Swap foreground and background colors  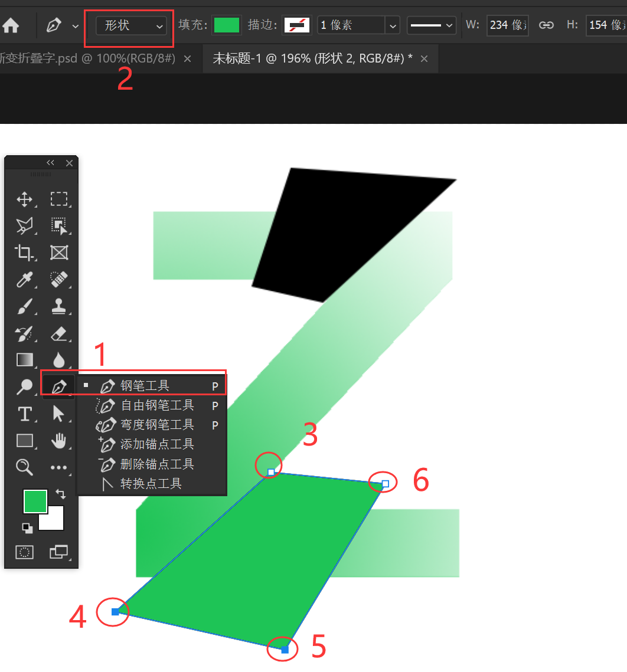click(61, 494)
